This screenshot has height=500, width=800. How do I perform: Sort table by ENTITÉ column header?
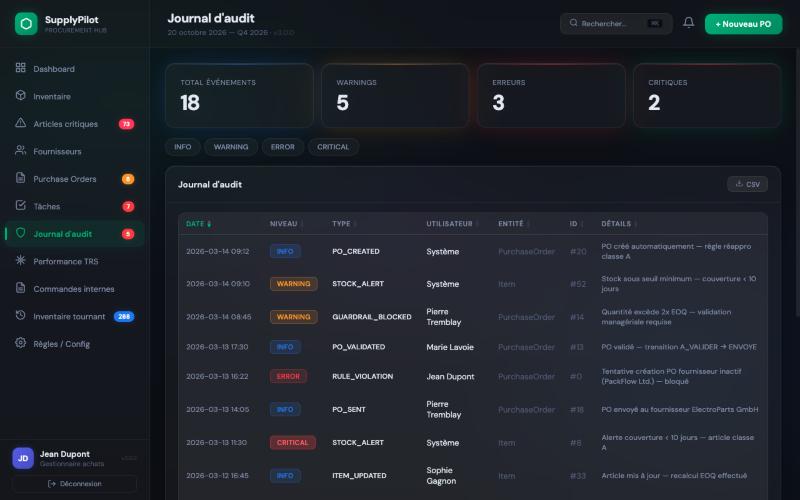pyautogui.click(x=513, y=224)
